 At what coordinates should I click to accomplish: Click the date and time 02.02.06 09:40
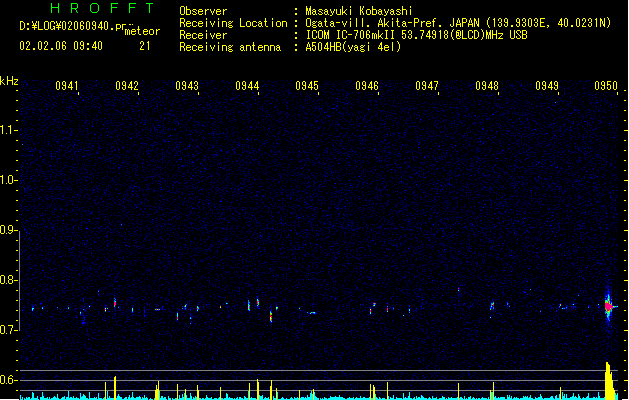[x=61, y=46]
